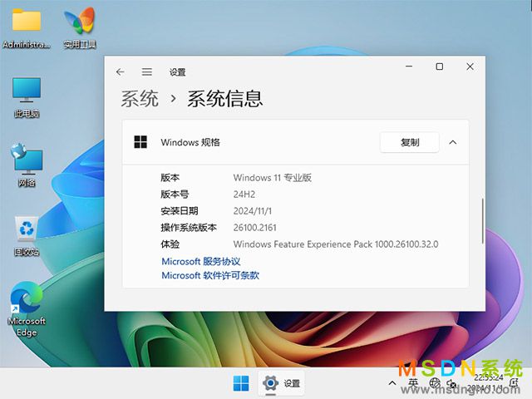Click the 操作系统版本 label

[189, 227]
